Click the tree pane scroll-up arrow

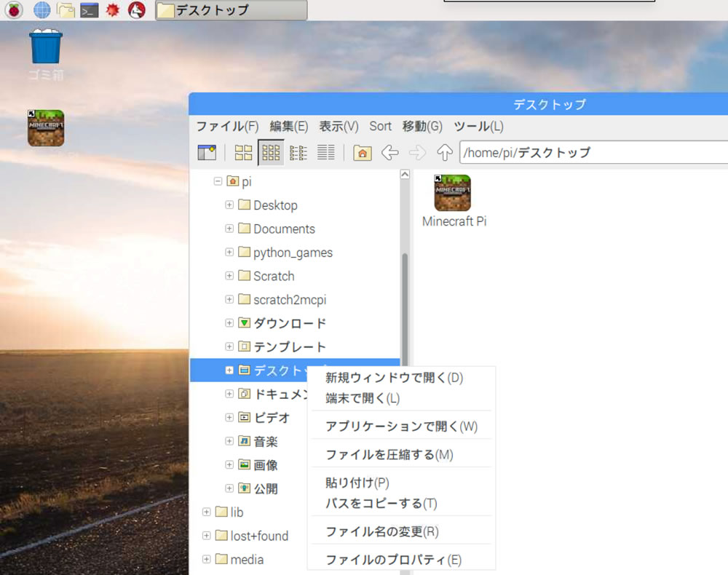(x=405, y=174)
